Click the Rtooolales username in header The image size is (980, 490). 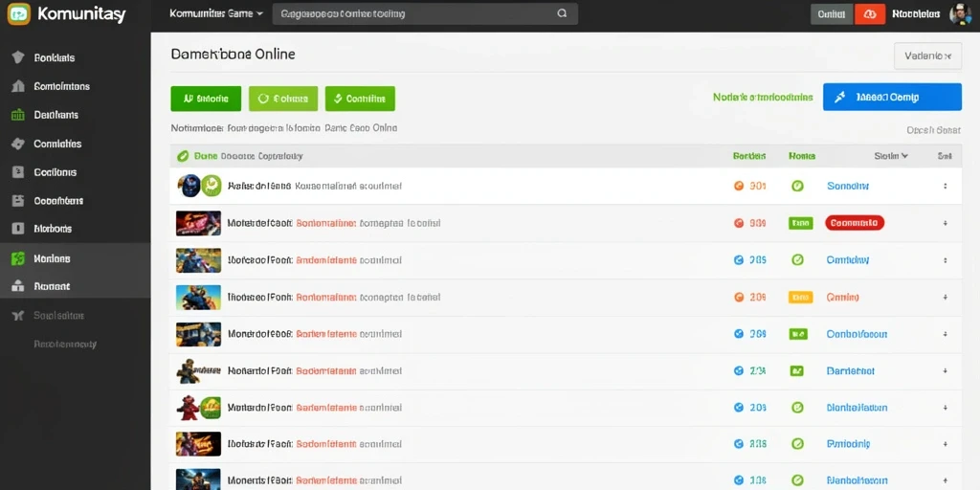coord(916,13)
